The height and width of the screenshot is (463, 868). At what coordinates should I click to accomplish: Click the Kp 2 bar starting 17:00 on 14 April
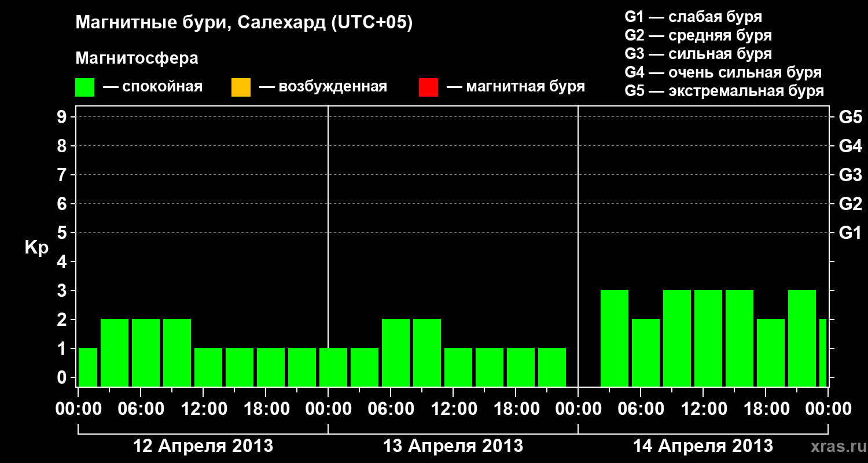pos(771,352)
